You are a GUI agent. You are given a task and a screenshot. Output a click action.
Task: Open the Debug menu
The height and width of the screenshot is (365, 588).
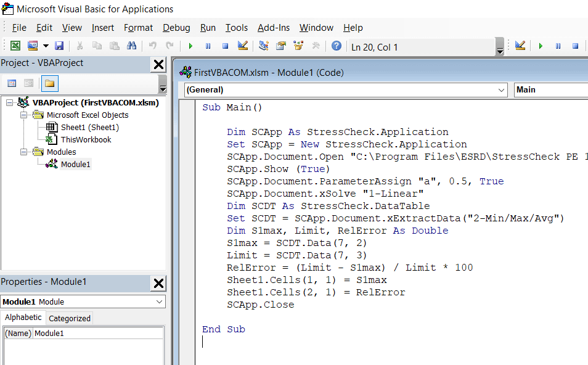(x=176, y=28)
